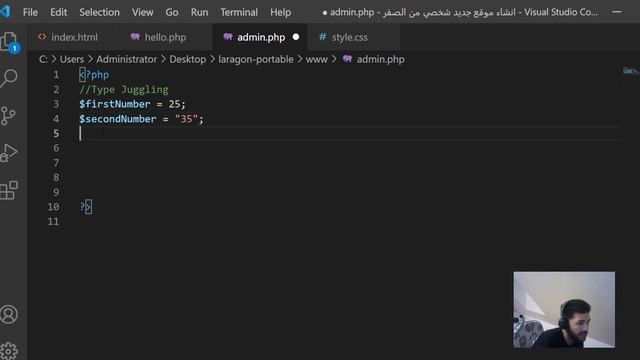Open the Source Control view
The width and height of the screenshot is (640, 360).
(8, 116)
